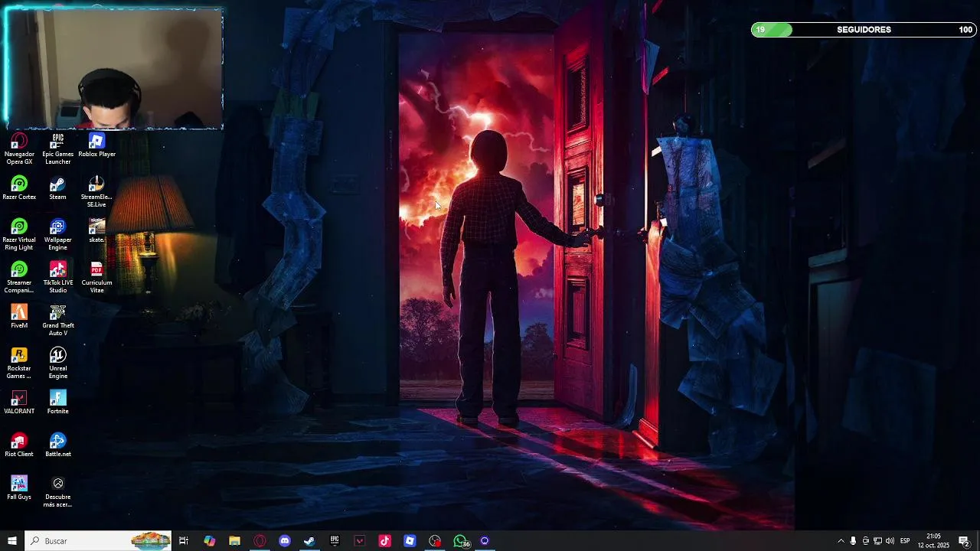
Task: Switch the ESP input language indicator
Action: pyautogui.click(x=905, y=541)
